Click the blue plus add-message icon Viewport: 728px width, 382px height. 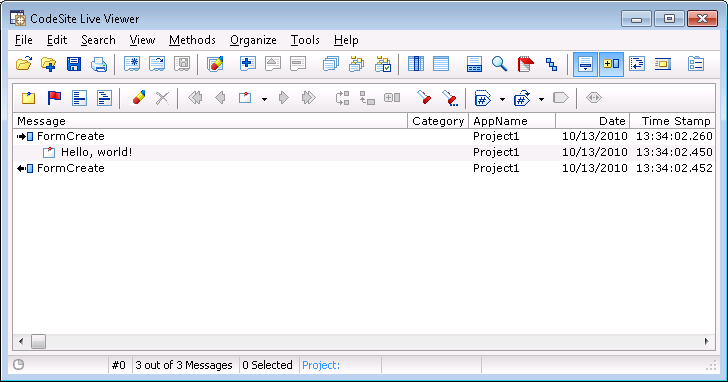247,64
